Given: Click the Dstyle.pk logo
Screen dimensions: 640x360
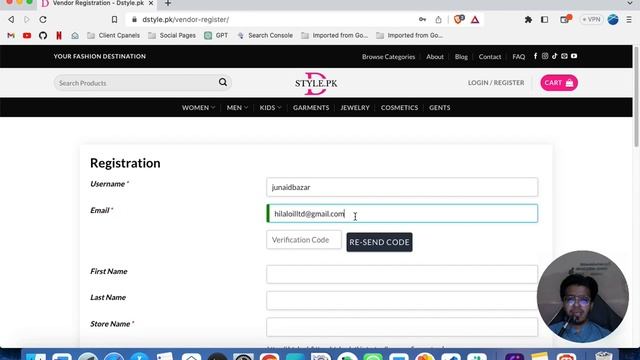Looking at the screenshot, I should click(x=316, y=83).
